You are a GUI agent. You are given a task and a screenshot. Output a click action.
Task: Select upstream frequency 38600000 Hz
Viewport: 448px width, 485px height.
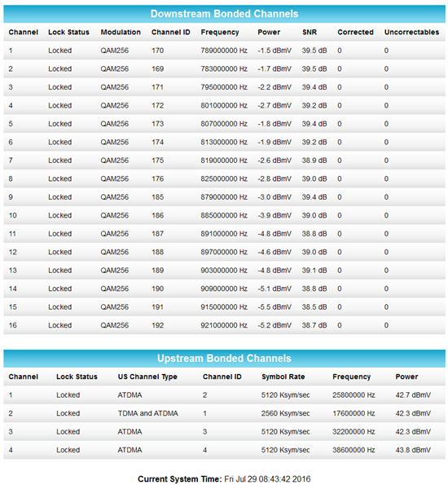click(x=354, y=450)
